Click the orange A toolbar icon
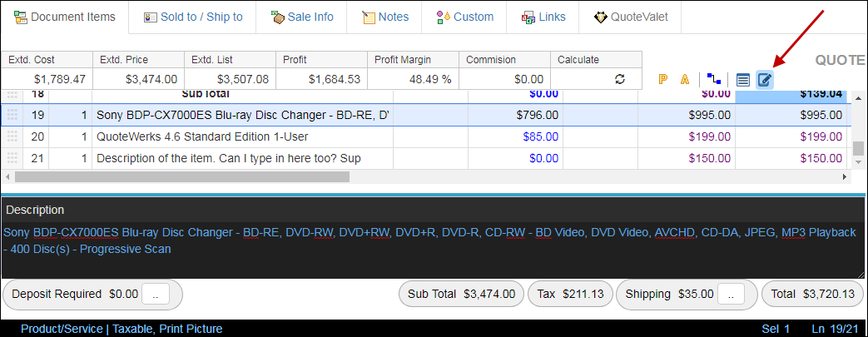Image resolution: width=868 pixels, height=337 pixels. (x=685, y=80)
